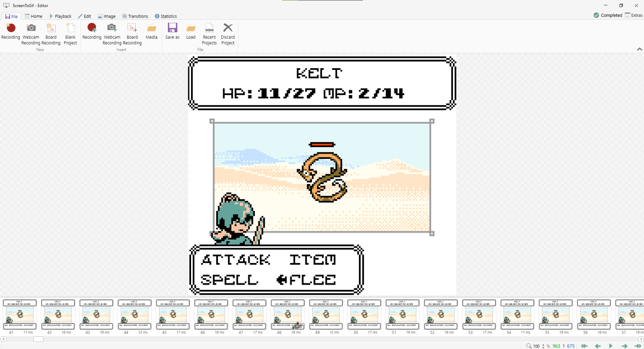Click the frame list scroll right arrow

pos(641,339)
